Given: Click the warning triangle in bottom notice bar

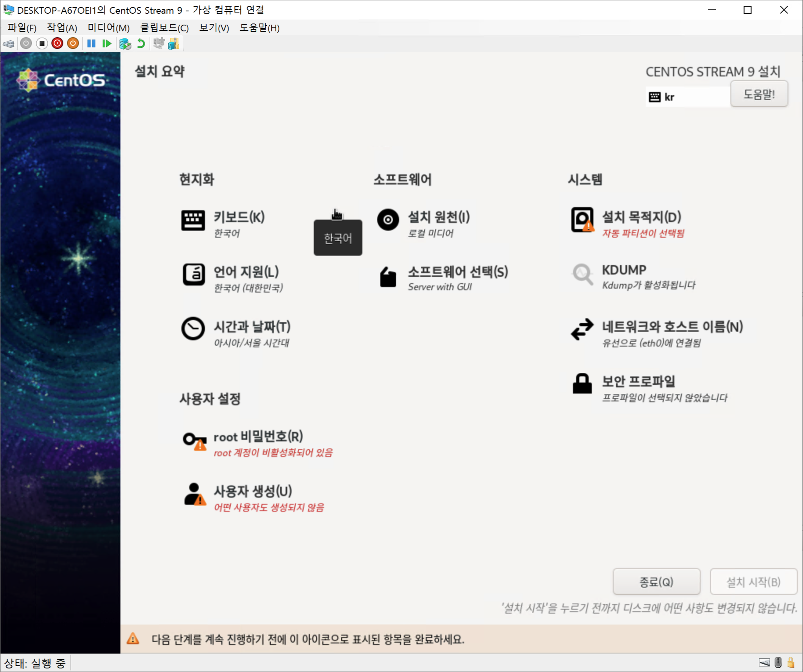Looking at the screenshot, I should pyautogui.click(x=133, y=639).
